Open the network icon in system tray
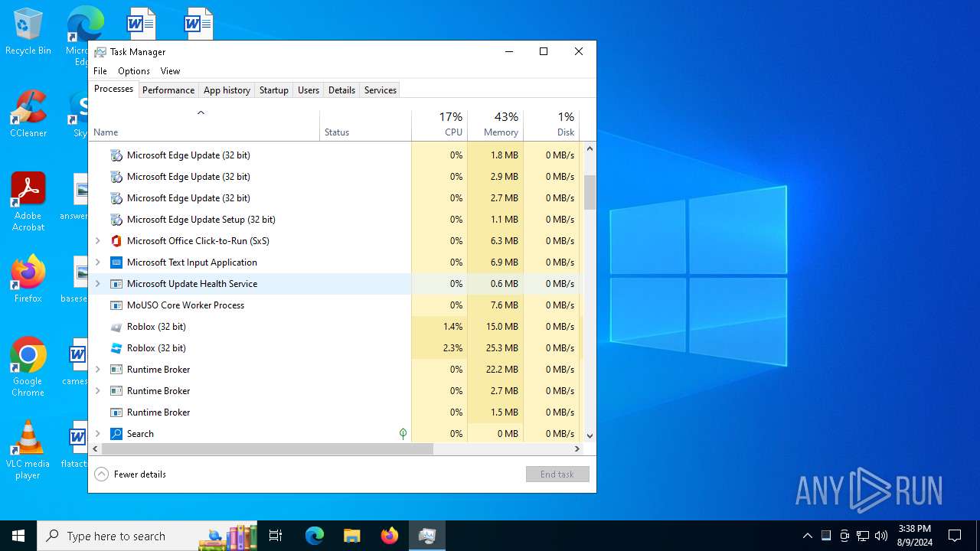980x551 pixels. coord(863,536)
